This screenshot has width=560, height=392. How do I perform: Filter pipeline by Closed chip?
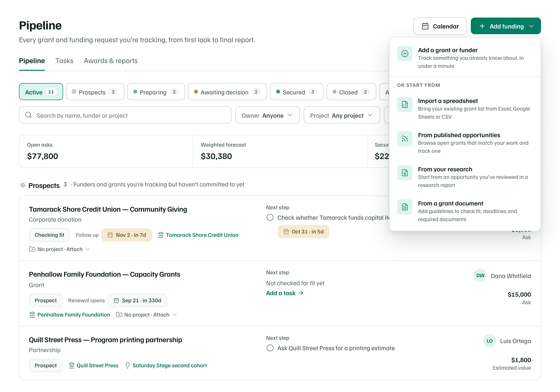(x=351, y=92)
